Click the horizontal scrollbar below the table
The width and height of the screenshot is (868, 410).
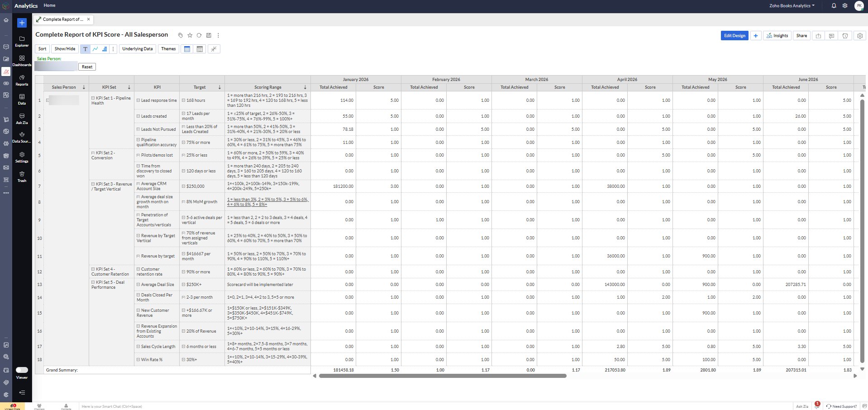(443, 376)
